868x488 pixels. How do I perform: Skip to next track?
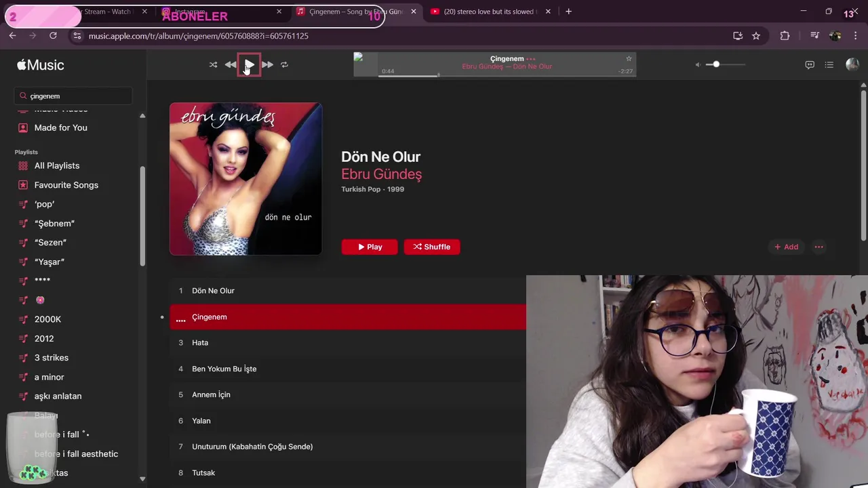[x=267, y=65]
